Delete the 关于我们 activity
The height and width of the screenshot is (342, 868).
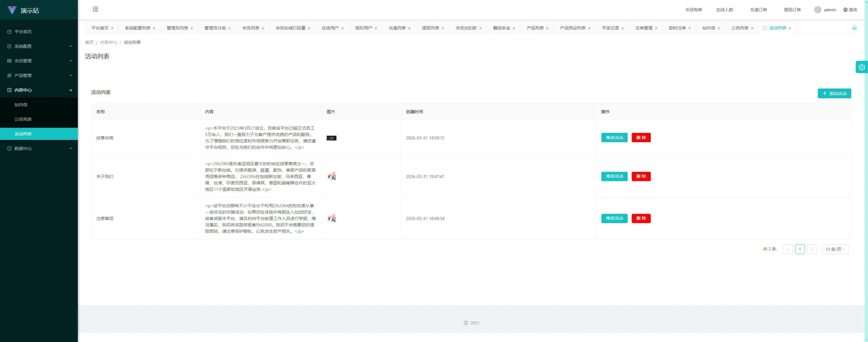[641, 176]
